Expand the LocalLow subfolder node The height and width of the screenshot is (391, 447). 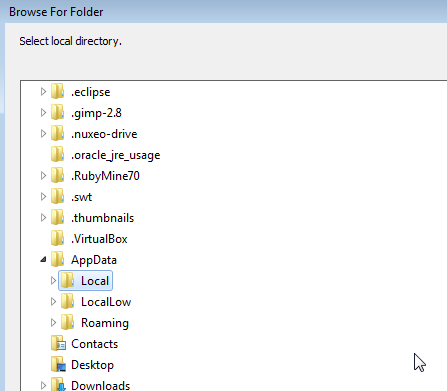tap(53, 301)
